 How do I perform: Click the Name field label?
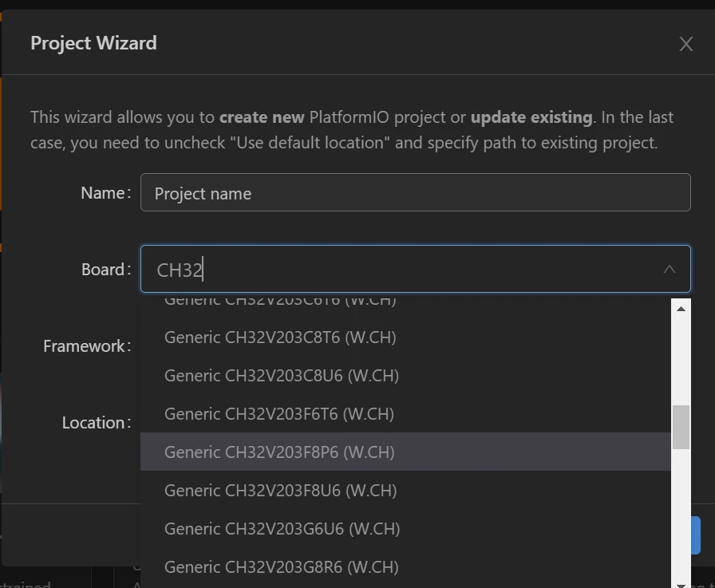pyautogui.click(x=105, y=193)
